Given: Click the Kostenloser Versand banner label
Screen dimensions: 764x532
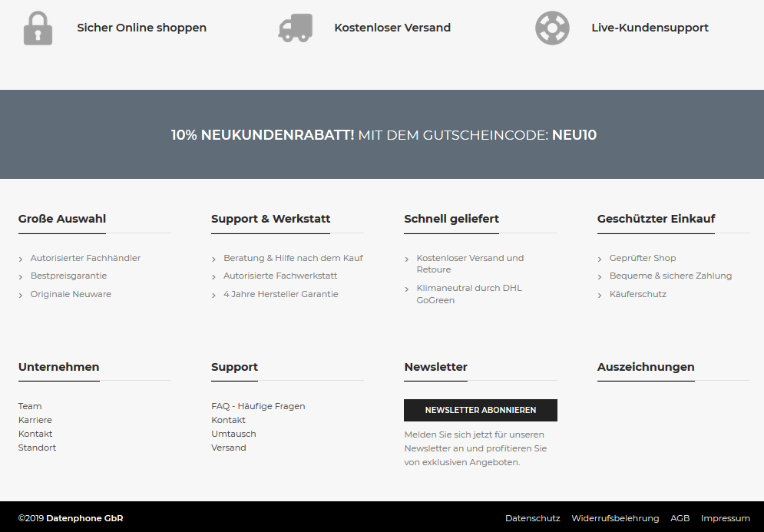Looking at the screenshot, I should click(x=392, y=28).
